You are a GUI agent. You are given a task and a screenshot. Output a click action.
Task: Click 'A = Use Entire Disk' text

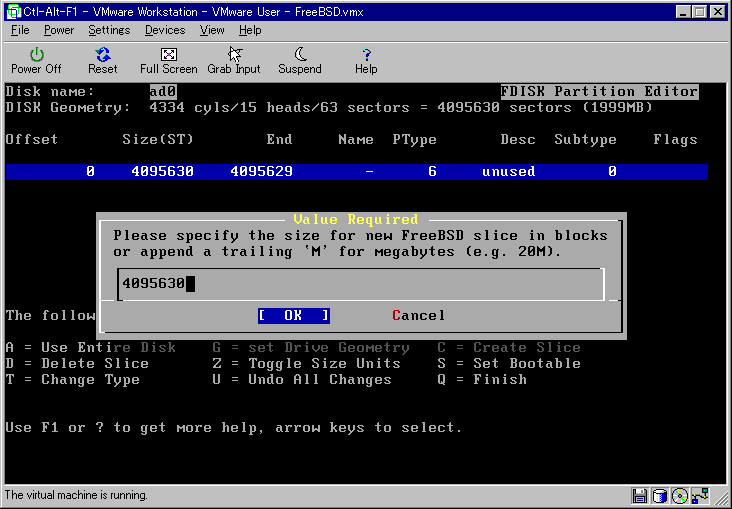coord(91,348)
